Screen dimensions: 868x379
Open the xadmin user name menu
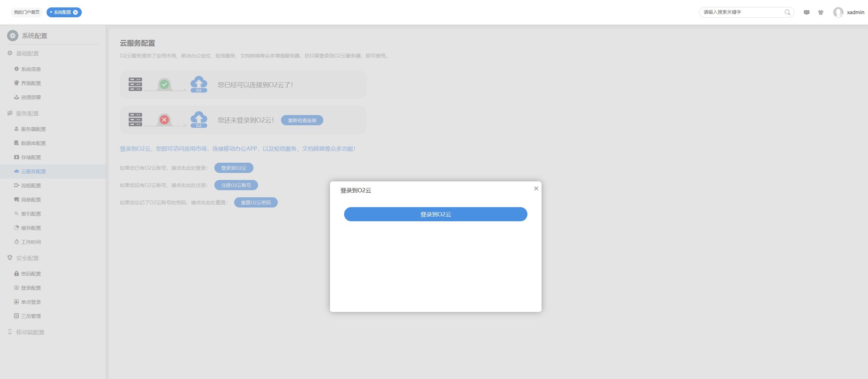(856, 12)
